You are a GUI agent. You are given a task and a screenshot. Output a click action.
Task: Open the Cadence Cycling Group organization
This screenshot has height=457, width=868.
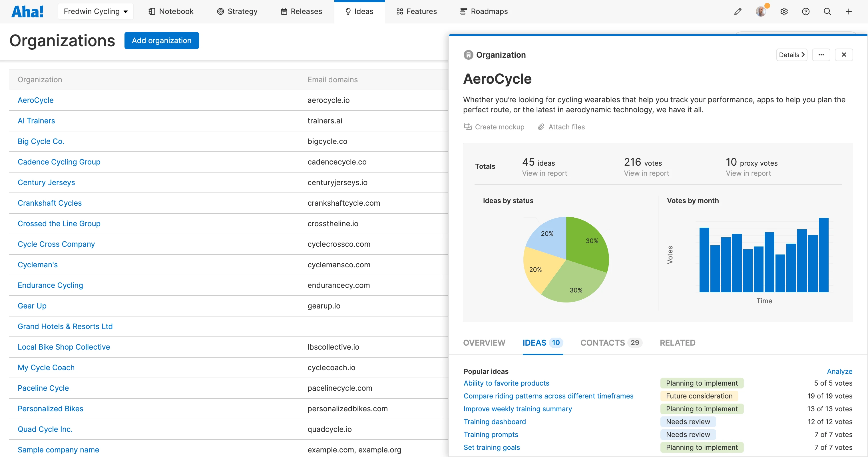(x=59, y=162)
